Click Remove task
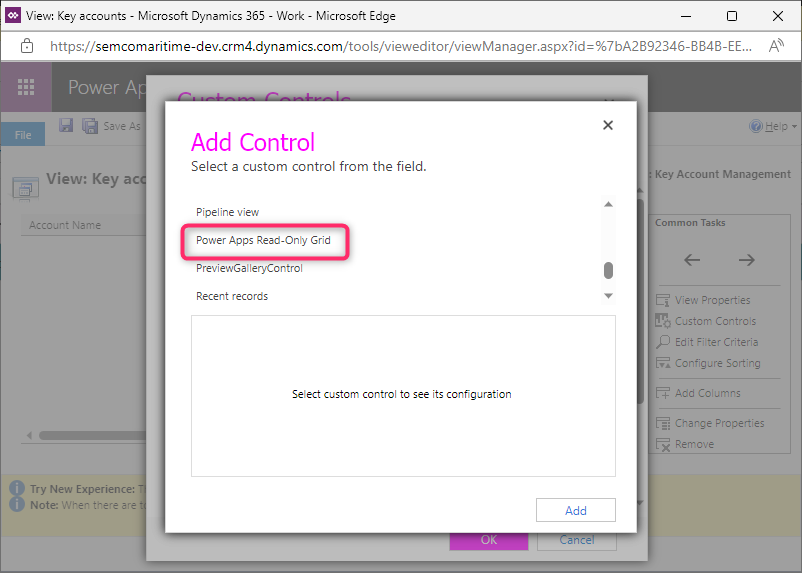Image resolution: width=802 pixels, height=573 pixels. click(694, 445)
